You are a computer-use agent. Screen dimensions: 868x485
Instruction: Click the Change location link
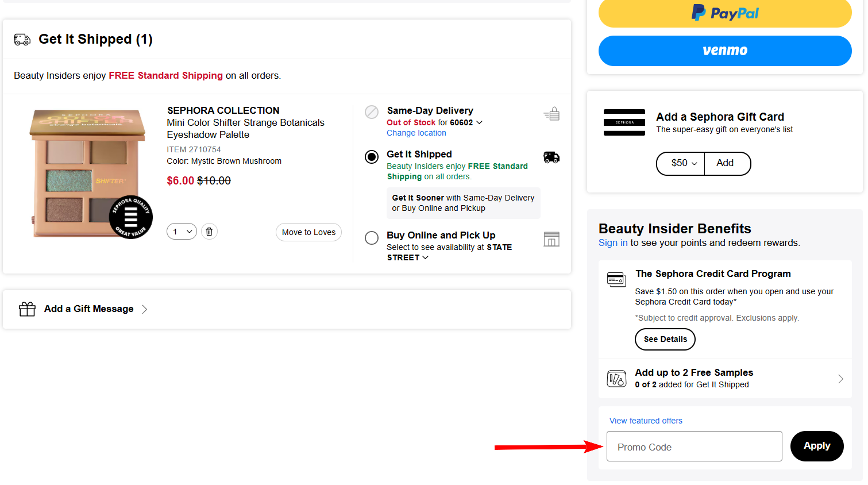pyautogui.click(x=416, y=133)
